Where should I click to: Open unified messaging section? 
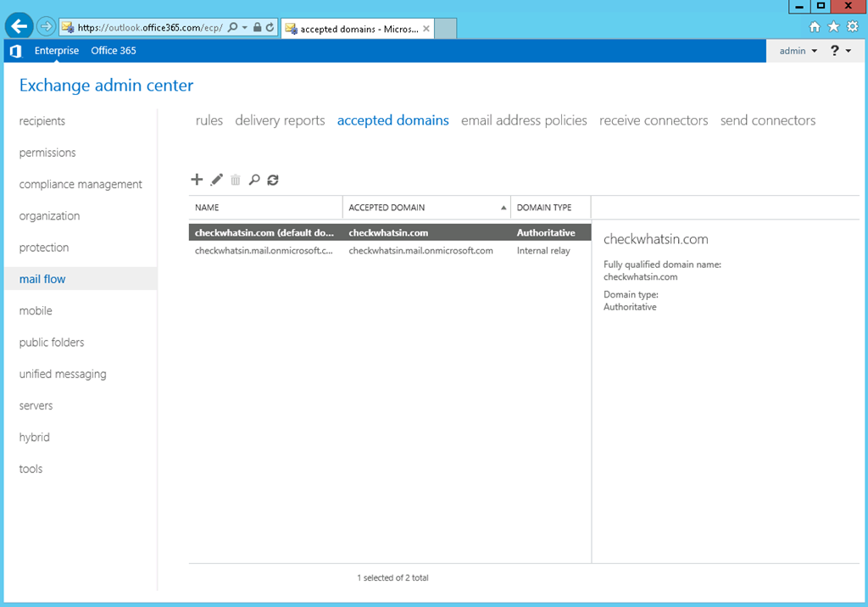click(x=63, y=375)
